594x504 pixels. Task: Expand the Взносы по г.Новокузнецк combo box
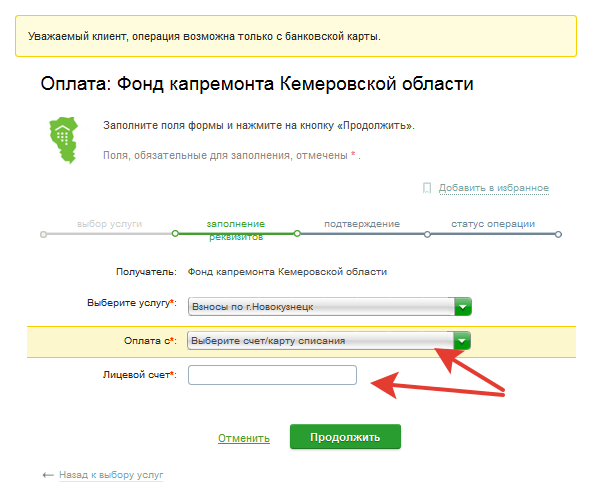click(330, 307)
